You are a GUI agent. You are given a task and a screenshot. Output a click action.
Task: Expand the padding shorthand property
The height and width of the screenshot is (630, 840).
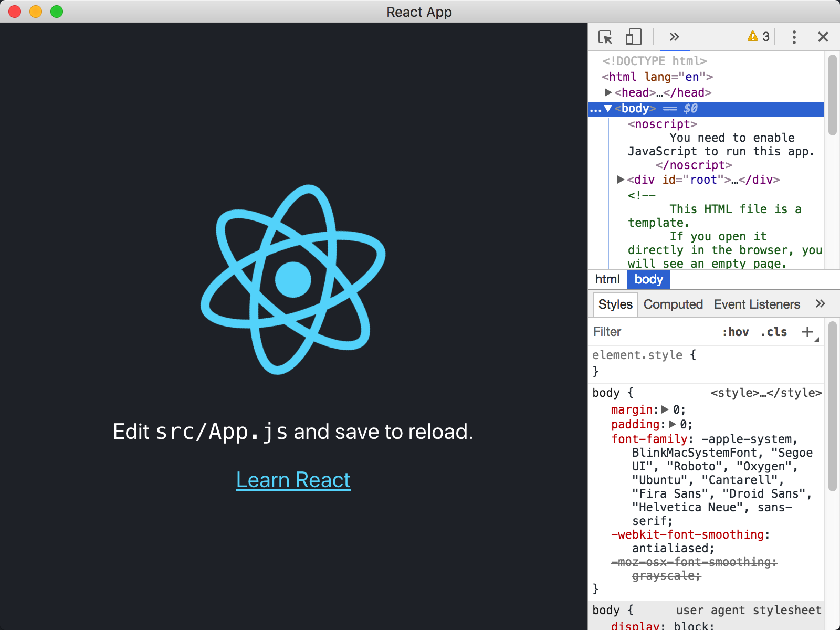673,424
